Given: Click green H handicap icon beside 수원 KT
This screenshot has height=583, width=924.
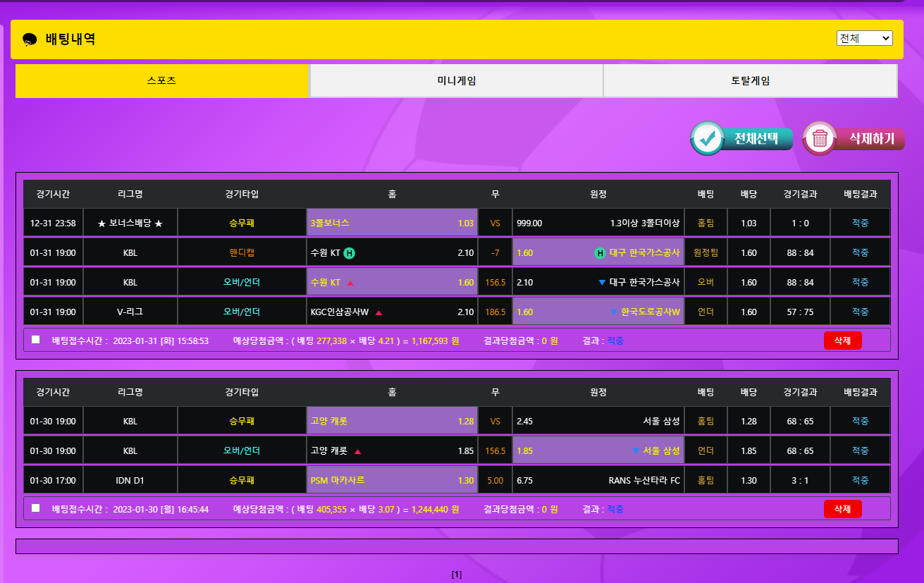Looking at the screenshot, I should click(350, 253).
